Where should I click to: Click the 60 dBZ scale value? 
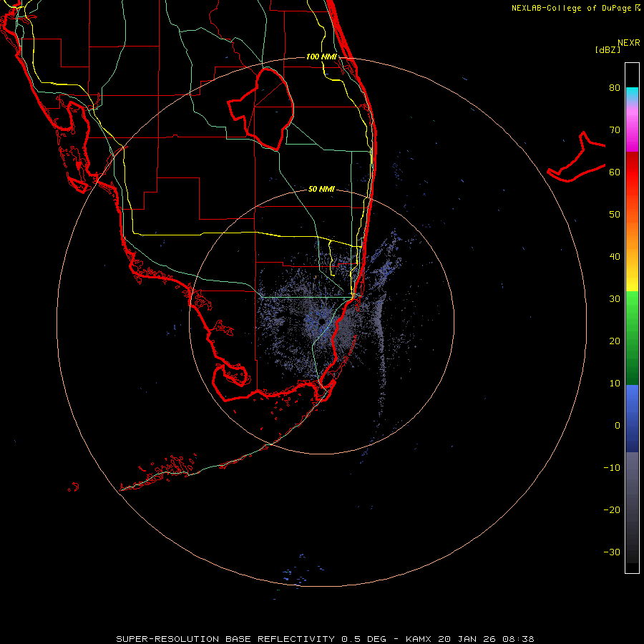coord(615,172)
